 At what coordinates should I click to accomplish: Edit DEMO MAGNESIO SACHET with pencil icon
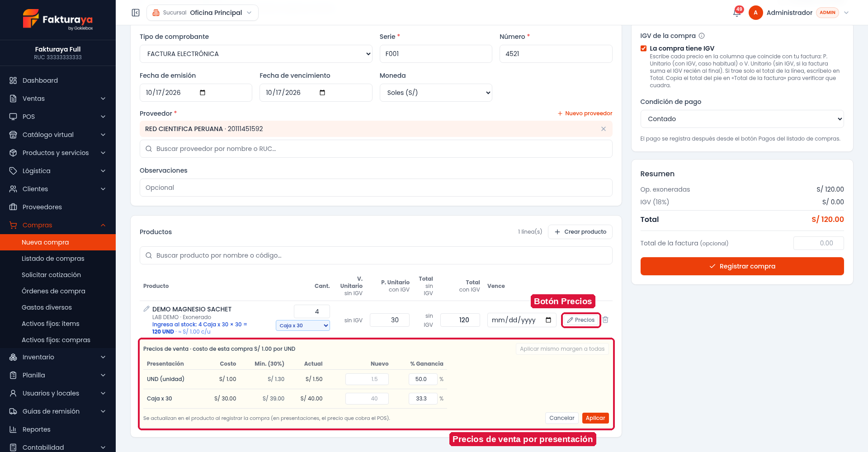coord(146,309)
